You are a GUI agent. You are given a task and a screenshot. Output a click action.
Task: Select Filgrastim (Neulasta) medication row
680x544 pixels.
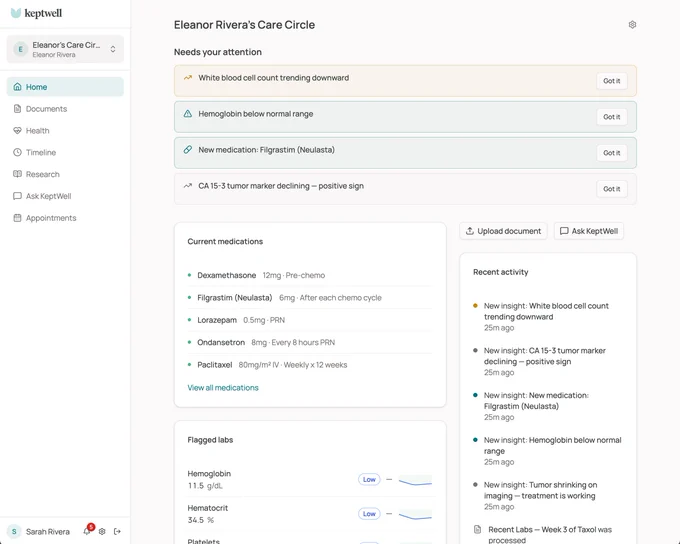[x=310, y=298]
